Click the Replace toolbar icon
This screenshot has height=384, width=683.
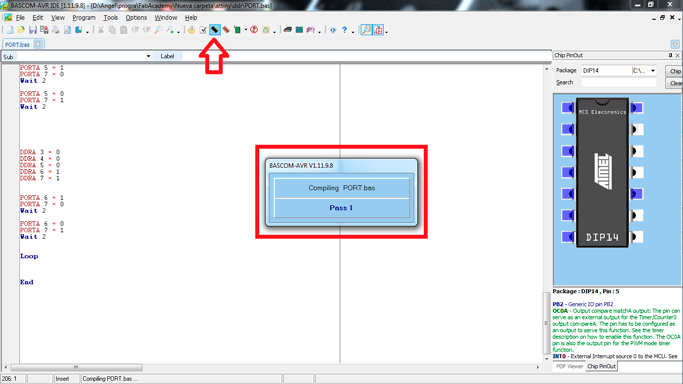pyautogui.click(x=170, y=30)
